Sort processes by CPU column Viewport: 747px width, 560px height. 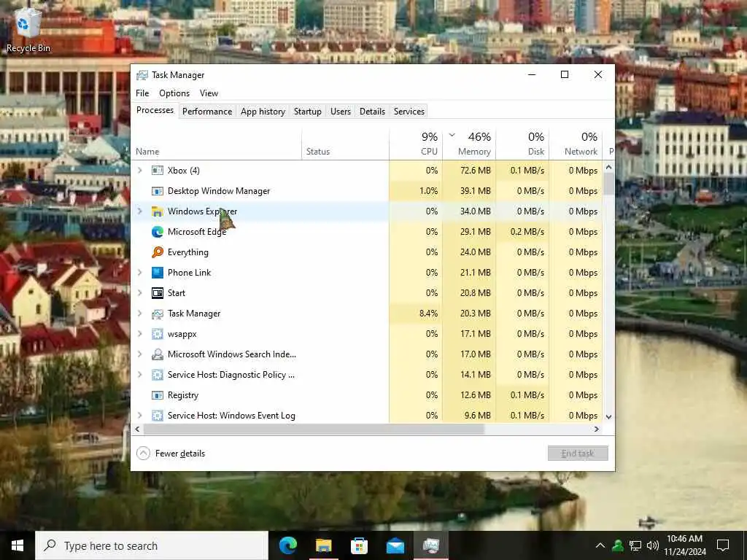tap(416, 144)
